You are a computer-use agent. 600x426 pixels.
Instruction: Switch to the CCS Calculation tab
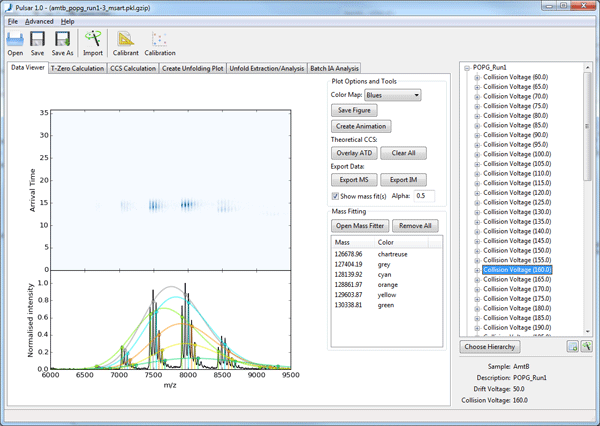133,68
